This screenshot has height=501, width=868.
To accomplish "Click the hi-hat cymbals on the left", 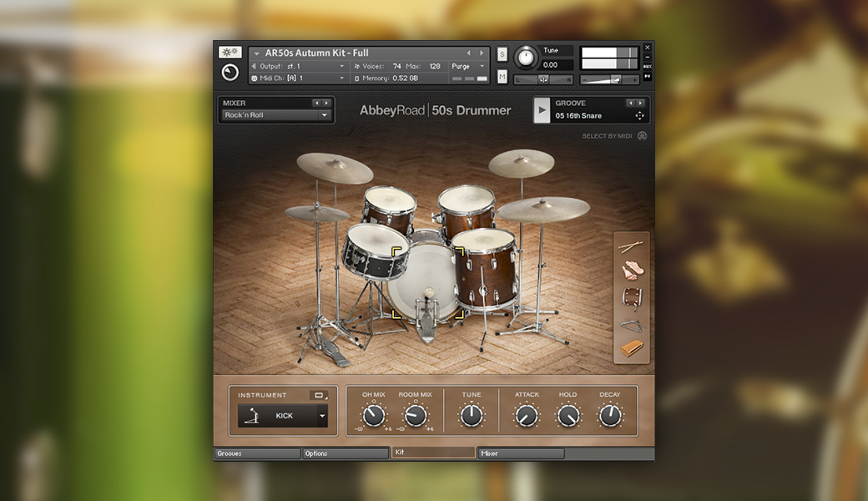I will tap(316, 213).
